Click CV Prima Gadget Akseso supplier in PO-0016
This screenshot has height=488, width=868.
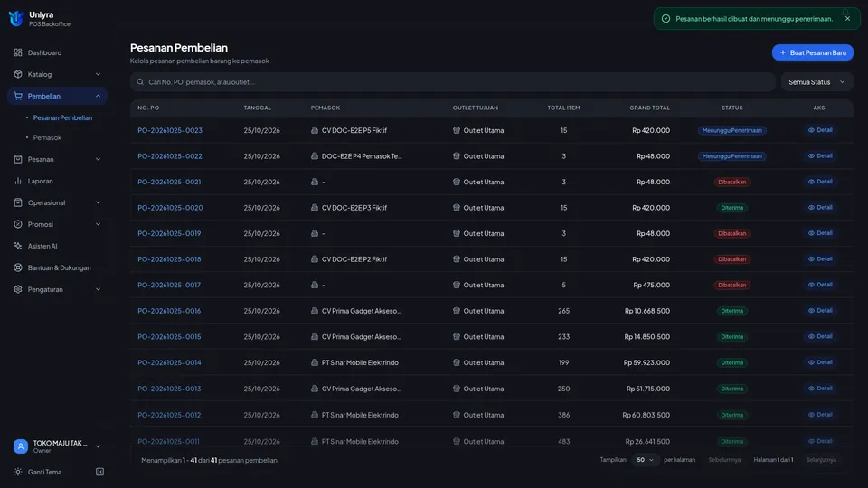pyautogui.click(x=362, y=311)
